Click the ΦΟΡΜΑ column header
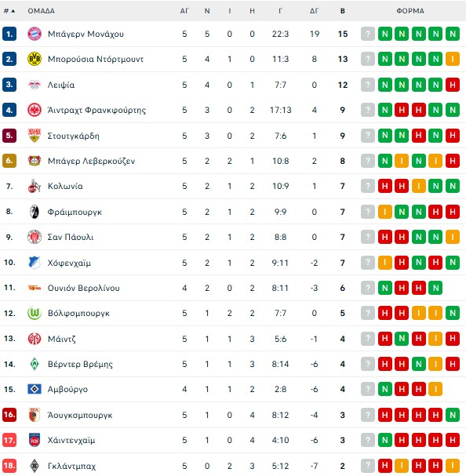Viewport: 466px width, 476px height. click(x=410, y=11)
